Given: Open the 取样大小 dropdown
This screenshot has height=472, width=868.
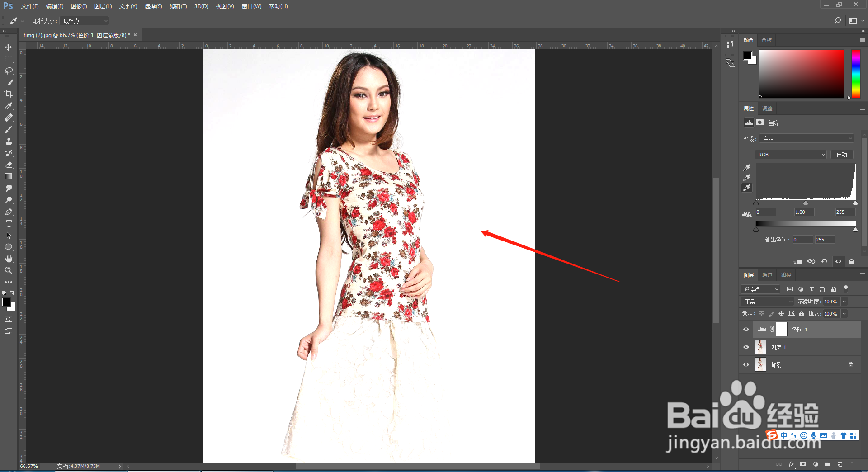Looking at the screenshot, I should point(85,21).
